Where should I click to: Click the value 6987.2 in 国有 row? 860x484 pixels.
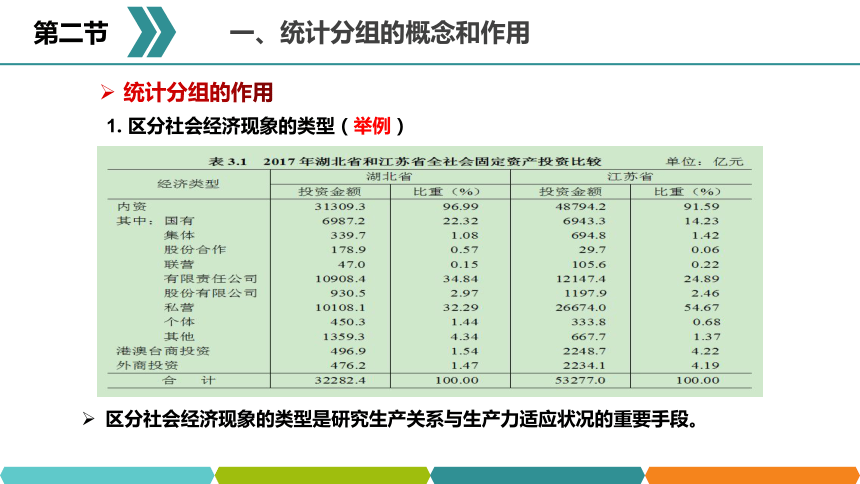pyautogui.click(x=343, y=221)
